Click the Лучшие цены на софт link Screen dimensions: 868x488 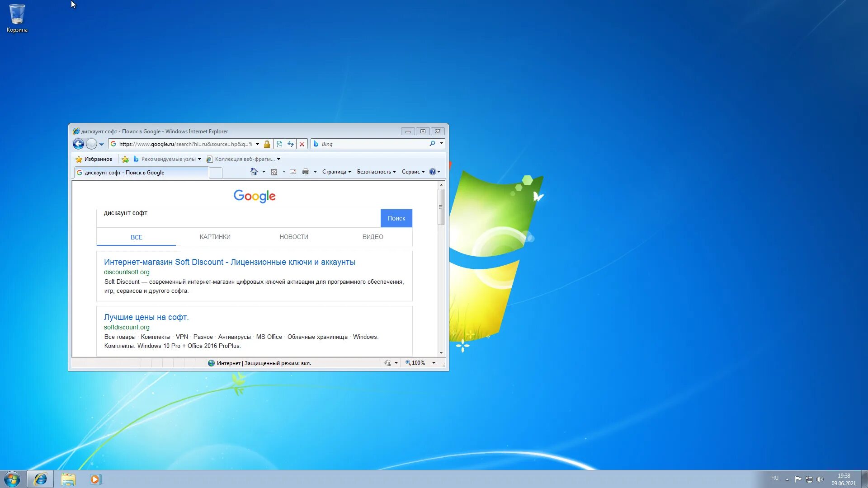pos(146,317)
